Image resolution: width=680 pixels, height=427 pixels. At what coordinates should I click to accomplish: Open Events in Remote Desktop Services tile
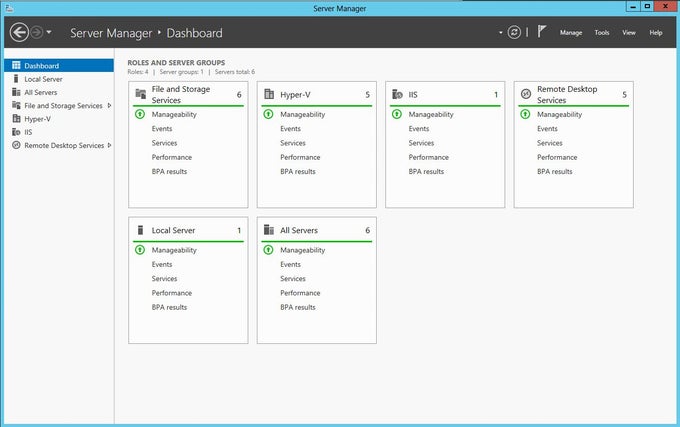coord(547,129)
